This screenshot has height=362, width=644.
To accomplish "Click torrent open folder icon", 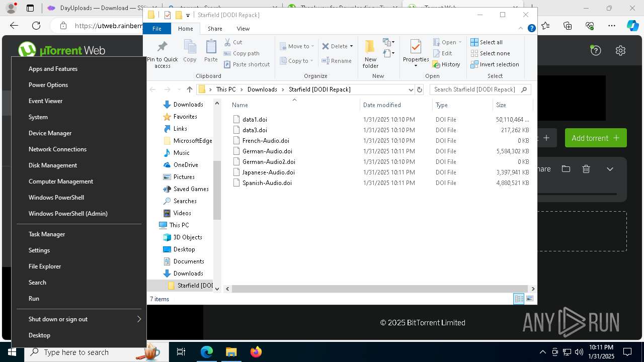I will 566,169.
